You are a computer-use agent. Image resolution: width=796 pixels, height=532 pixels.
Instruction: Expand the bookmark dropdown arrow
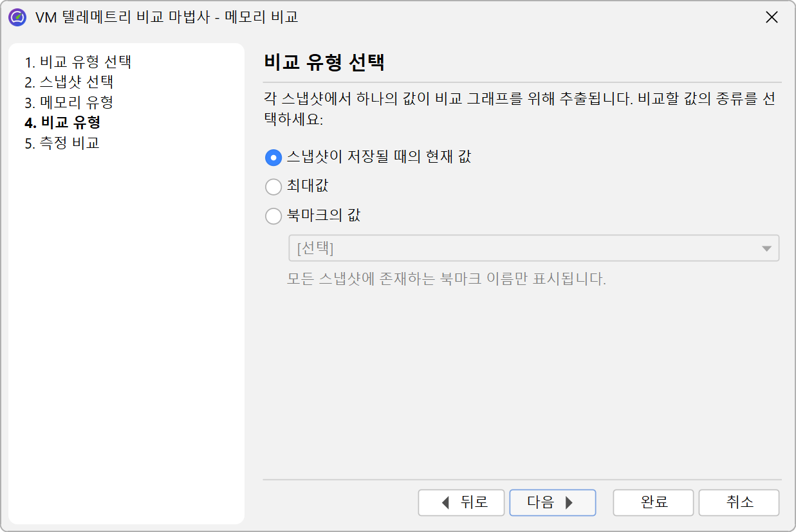(x=766, y=248)
